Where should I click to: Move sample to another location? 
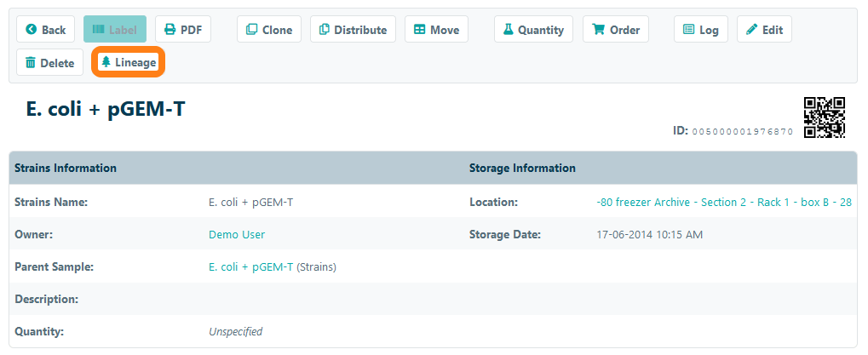[x=436, y=30]
